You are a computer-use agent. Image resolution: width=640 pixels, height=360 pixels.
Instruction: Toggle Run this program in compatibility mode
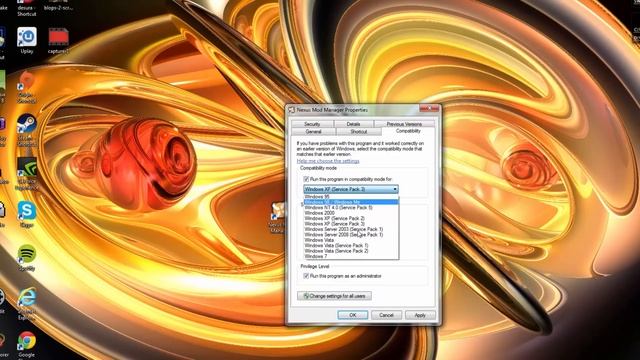[306, 179]
